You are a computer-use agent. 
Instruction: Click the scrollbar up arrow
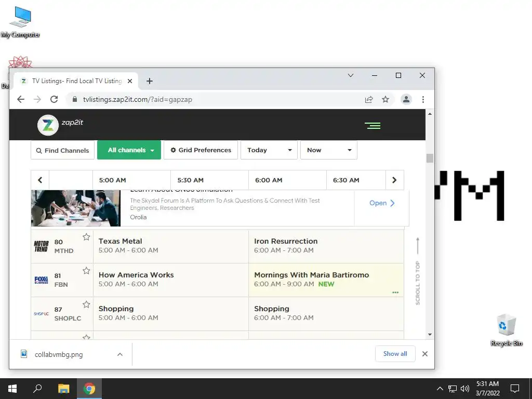(x=430, y=114)
